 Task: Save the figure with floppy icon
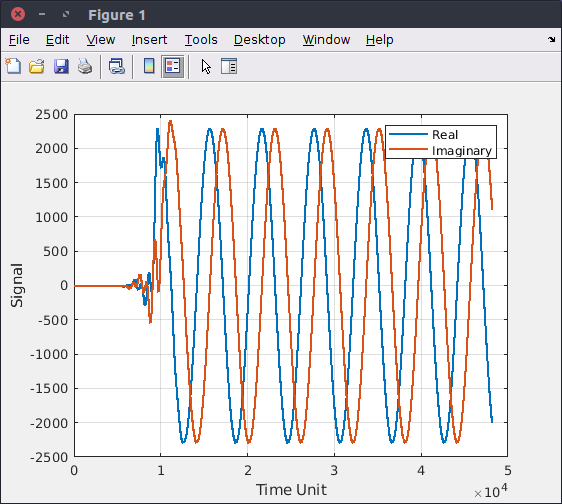coord(61,66)
